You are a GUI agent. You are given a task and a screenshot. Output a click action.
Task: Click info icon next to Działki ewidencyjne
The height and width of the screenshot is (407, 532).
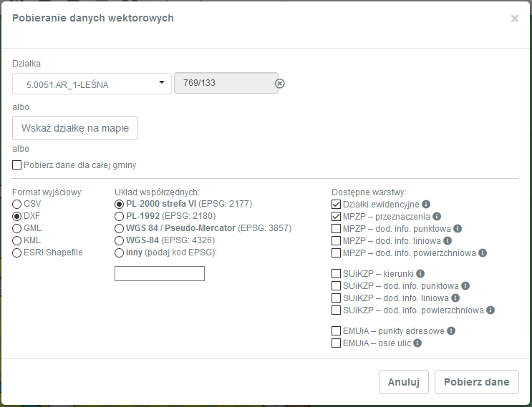[426, 204]
